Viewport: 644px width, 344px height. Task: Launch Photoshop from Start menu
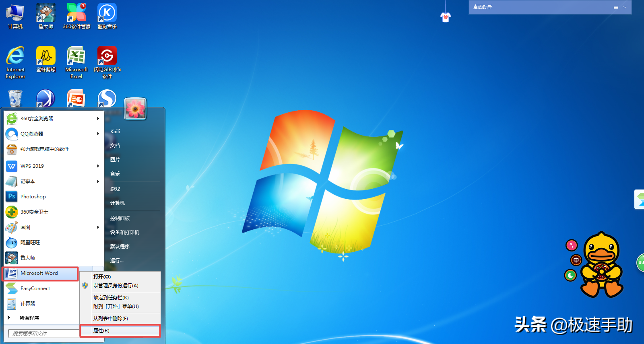(x=54, y=197)
